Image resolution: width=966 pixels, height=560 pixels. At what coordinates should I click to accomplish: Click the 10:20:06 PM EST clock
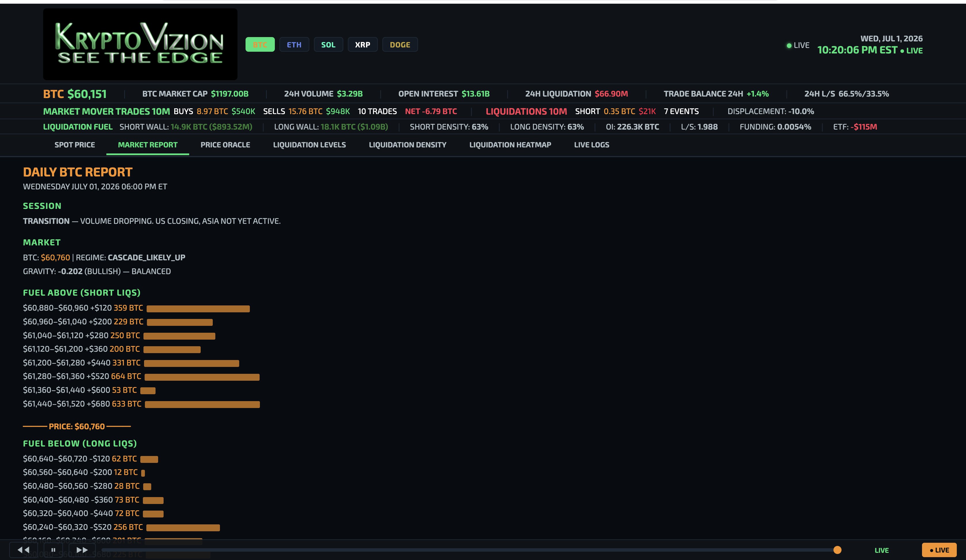click(857, 50)
